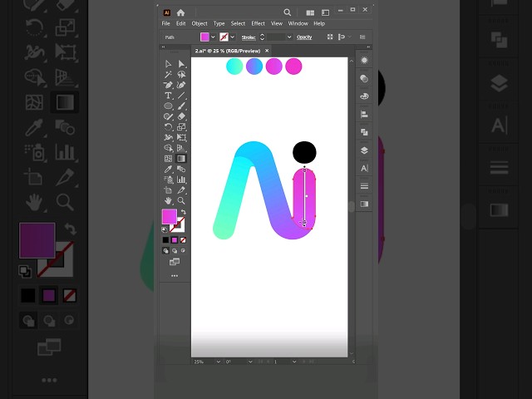The image size is (532, 399).
Task: Select the Hand tool
Action: [168, 200]
